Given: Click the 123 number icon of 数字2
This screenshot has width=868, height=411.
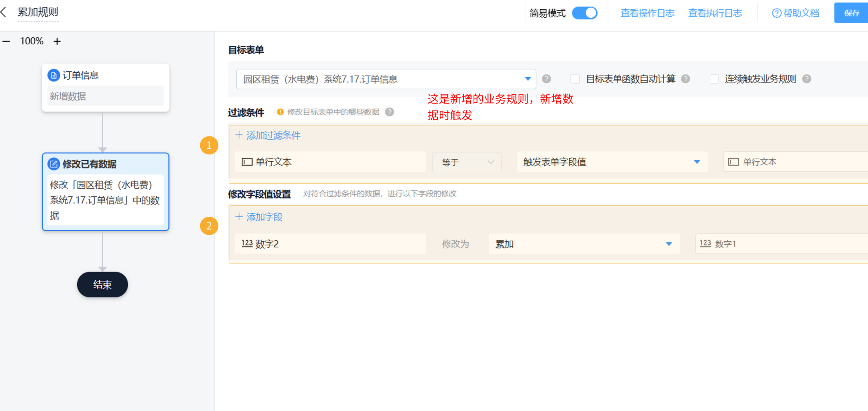Looking at the screenshot, I should point(247,243).
